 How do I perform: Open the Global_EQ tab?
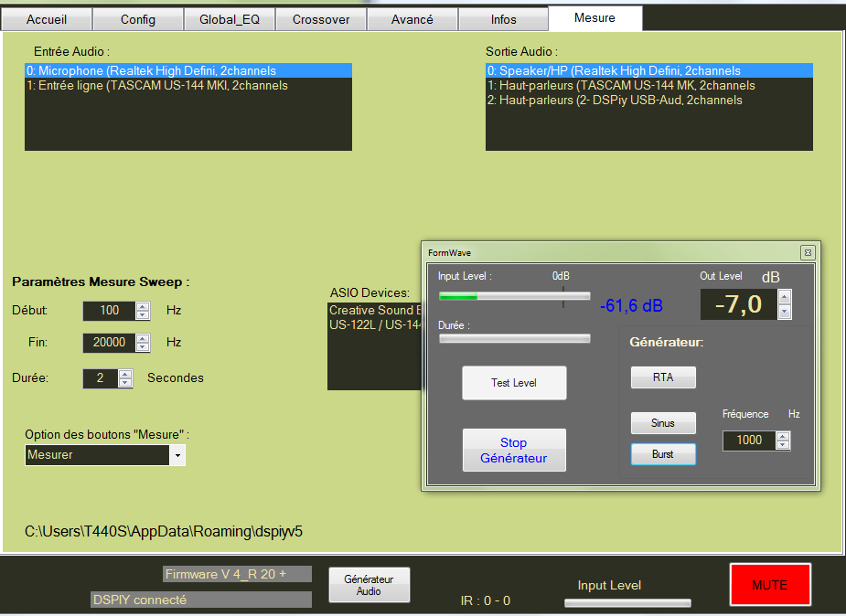pos(230,19)
